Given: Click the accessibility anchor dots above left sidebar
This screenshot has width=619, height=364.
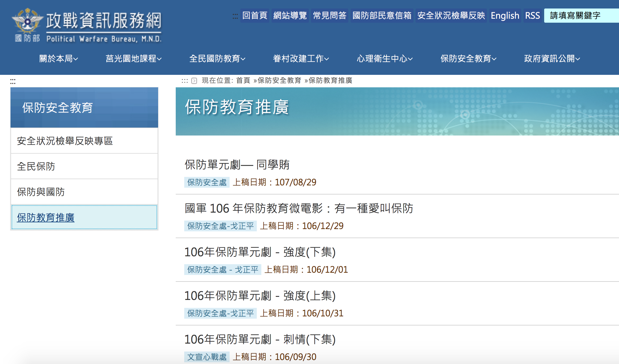Looking at the screenshot, I should [x=13, y=82].
